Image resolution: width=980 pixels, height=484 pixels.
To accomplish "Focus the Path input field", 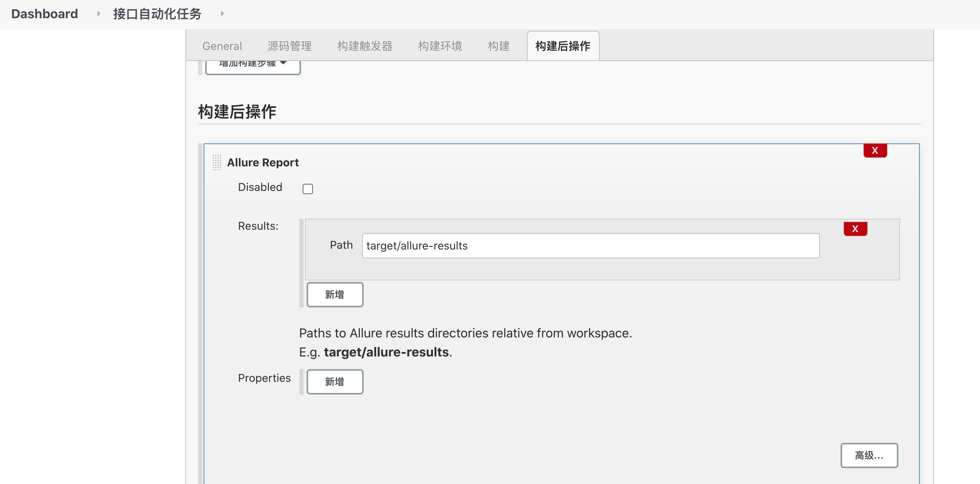I will [x=591, y=246].
